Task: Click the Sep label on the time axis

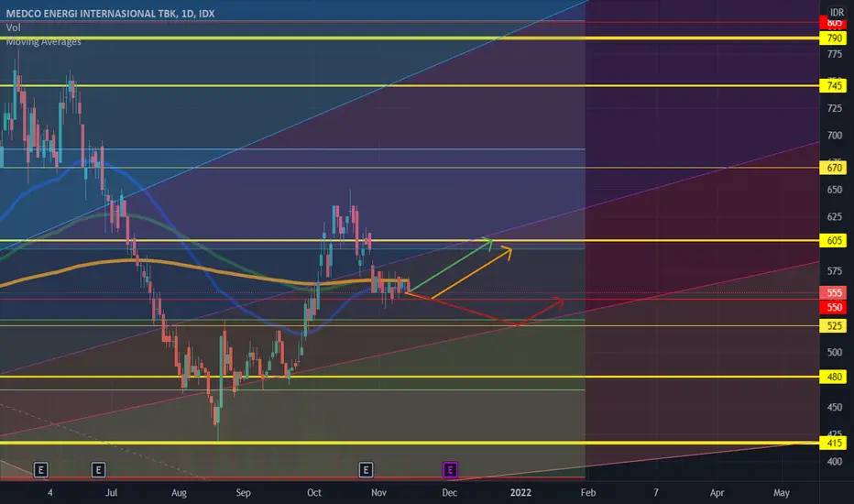Action: [x=243, y=493]
